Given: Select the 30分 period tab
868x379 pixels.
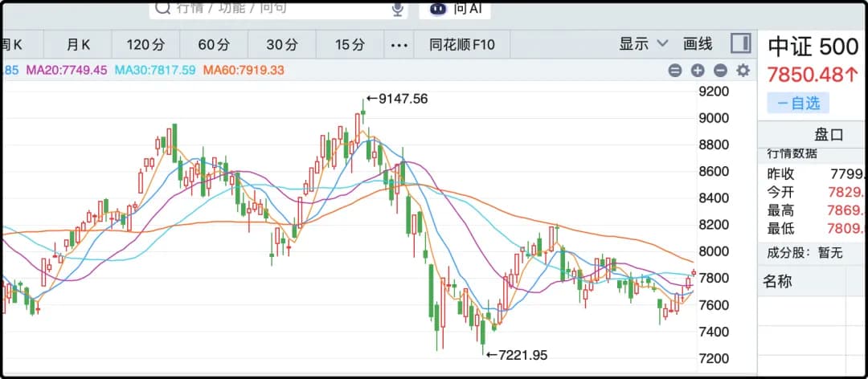Looking at the screenshot, I should tap(282, 45).
